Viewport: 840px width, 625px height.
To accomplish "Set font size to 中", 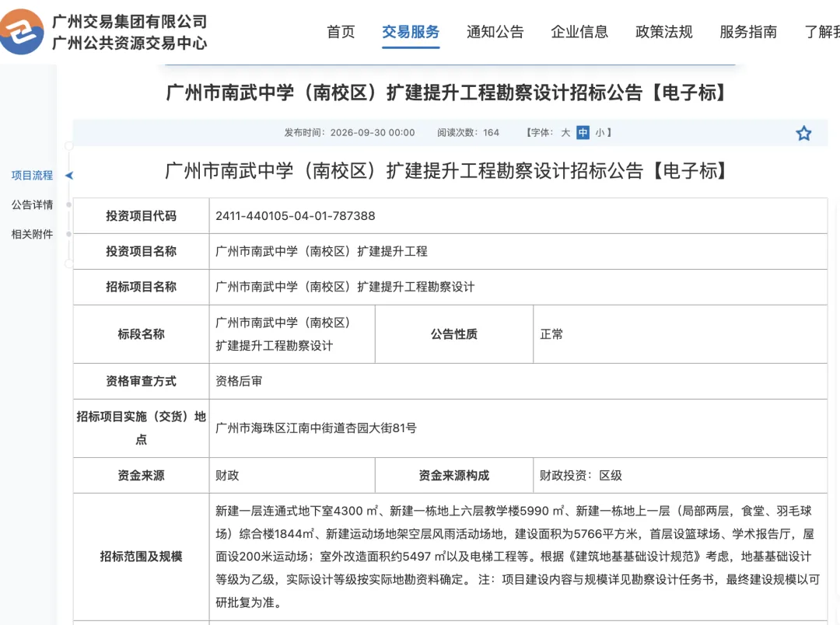I will point(583,132).
